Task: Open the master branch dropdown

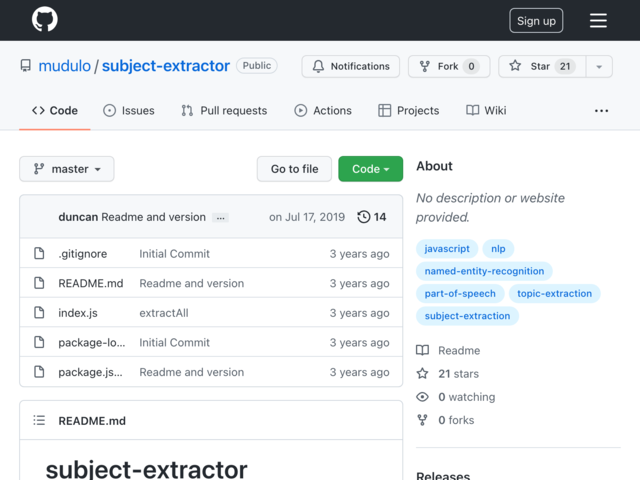Action: click(67, 169)
